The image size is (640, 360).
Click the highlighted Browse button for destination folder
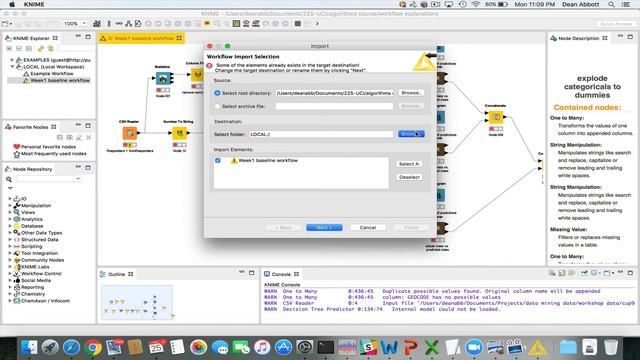coord(411,134)
